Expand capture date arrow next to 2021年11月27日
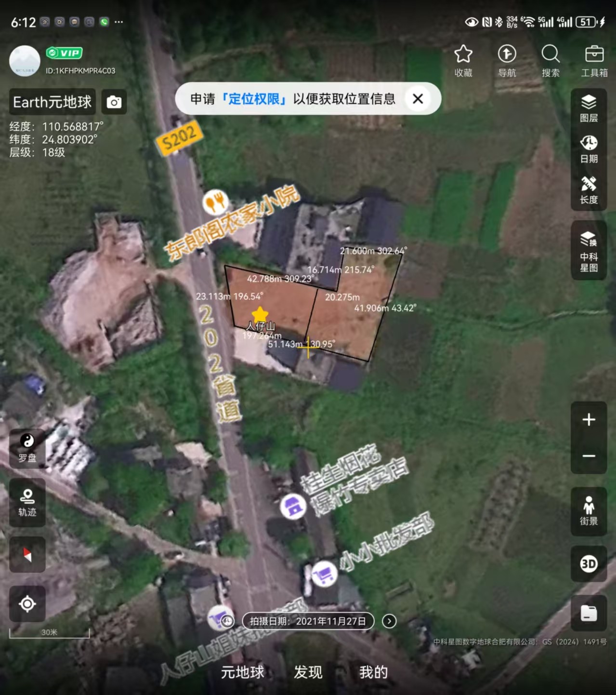Viewport: 616px width, 695px height. (x=389, y=621)
